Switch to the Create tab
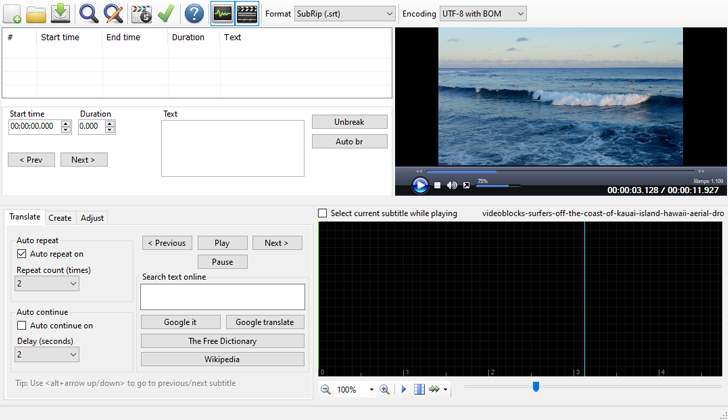The image size is (728, 420). pyautogui.click(x=60, y=217)
